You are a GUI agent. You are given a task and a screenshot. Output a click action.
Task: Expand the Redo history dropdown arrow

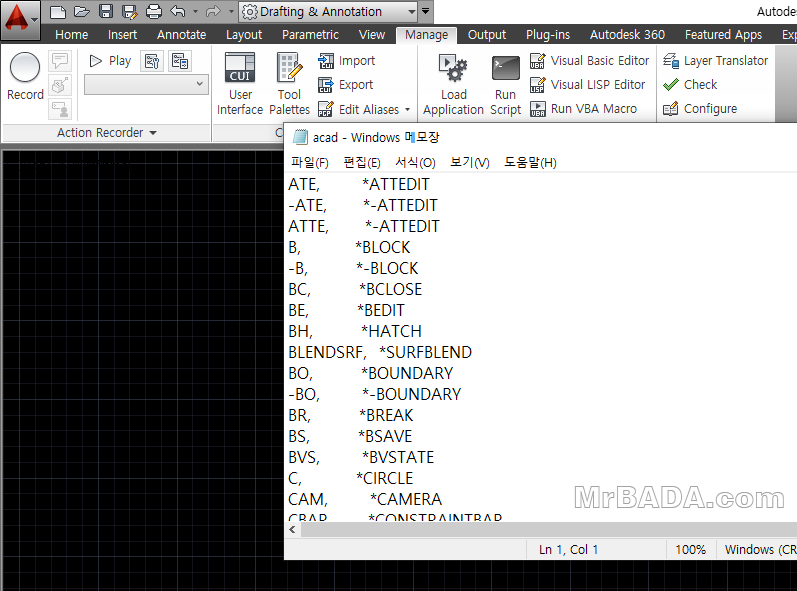click(231, 12)
